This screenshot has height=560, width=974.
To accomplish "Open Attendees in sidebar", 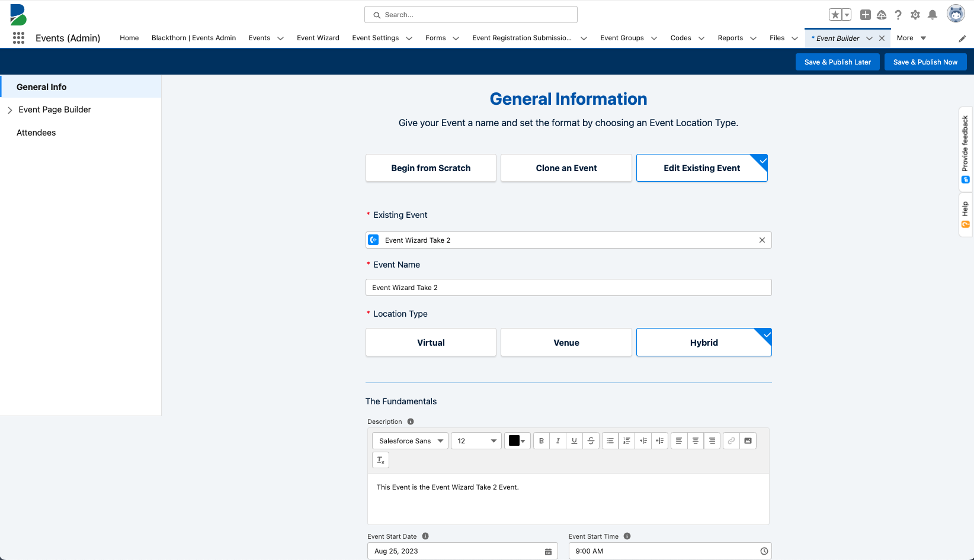I will click(36, 133).
